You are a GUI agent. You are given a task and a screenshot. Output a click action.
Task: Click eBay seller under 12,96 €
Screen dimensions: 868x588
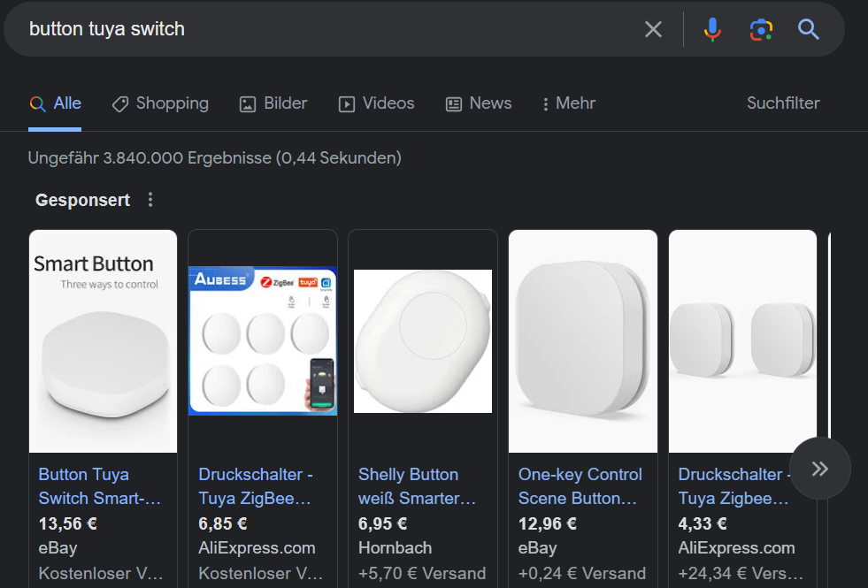(537, 548)
